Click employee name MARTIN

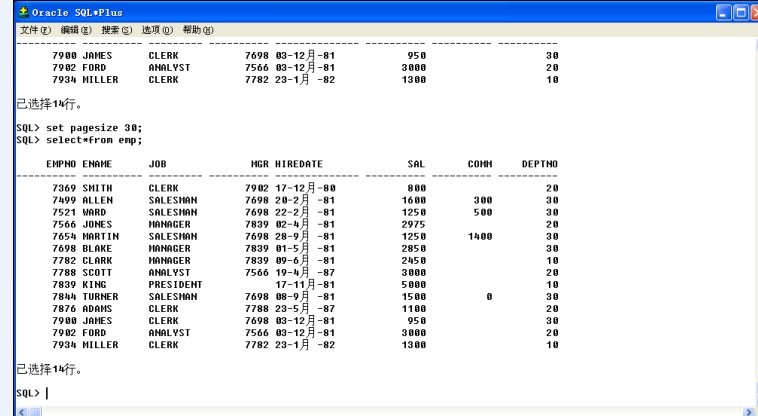click(101, 236)
